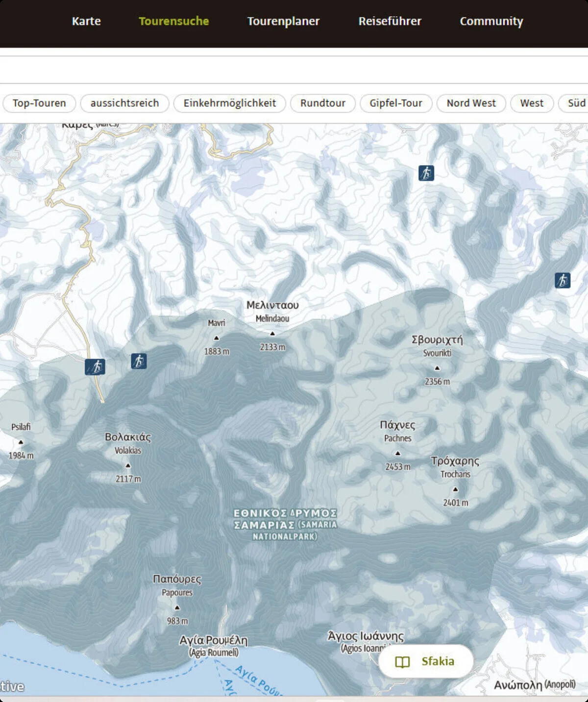Viewport: 588px width, 702px height.
Task: Click the hiking marker below the Mavri peak label
Action: 139,362
